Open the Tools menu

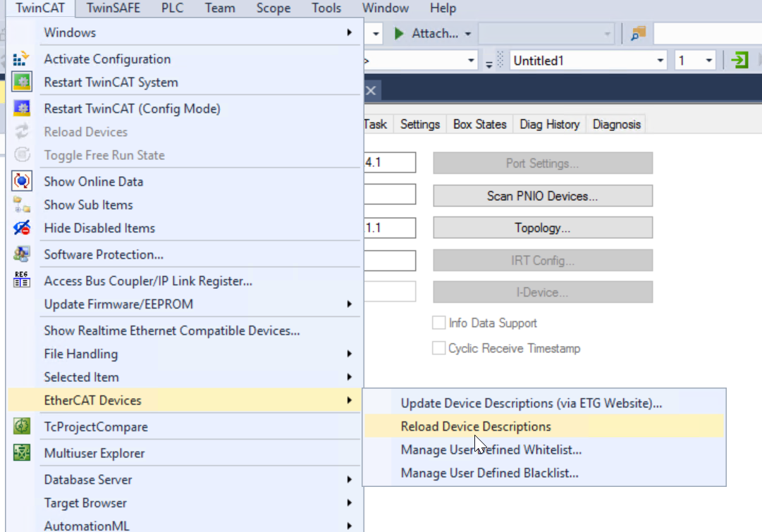(326, 8)
